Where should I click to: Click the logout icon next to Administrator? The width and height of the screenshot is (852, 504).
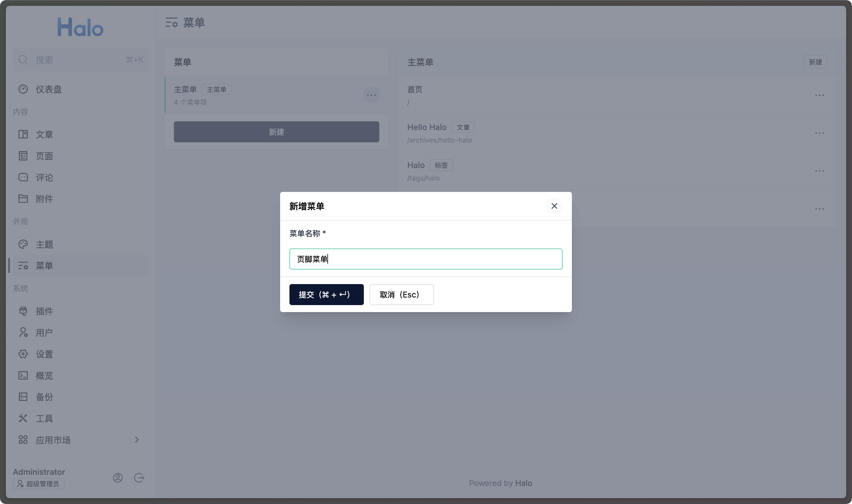tap(139, 477)
